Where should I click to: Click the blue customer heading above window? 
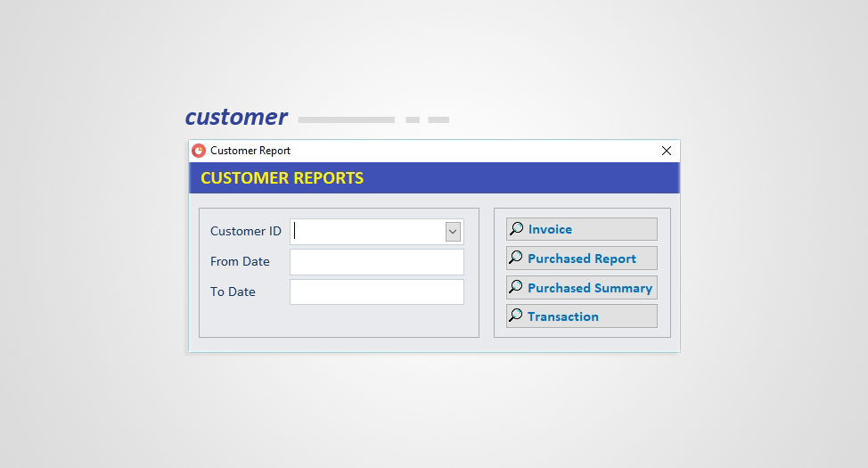[236, 117]
